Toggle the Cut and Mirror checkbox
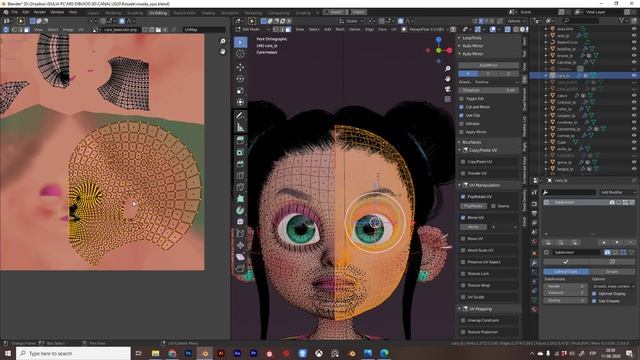 [462, 107]
